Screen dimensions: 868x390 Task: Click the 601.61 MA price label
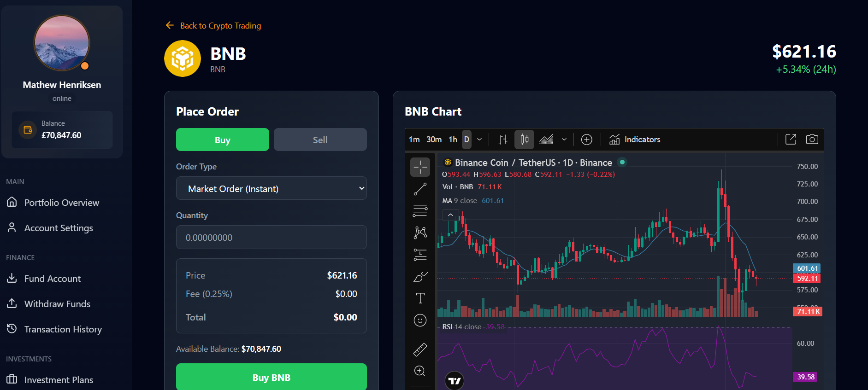tap(807, 268)
